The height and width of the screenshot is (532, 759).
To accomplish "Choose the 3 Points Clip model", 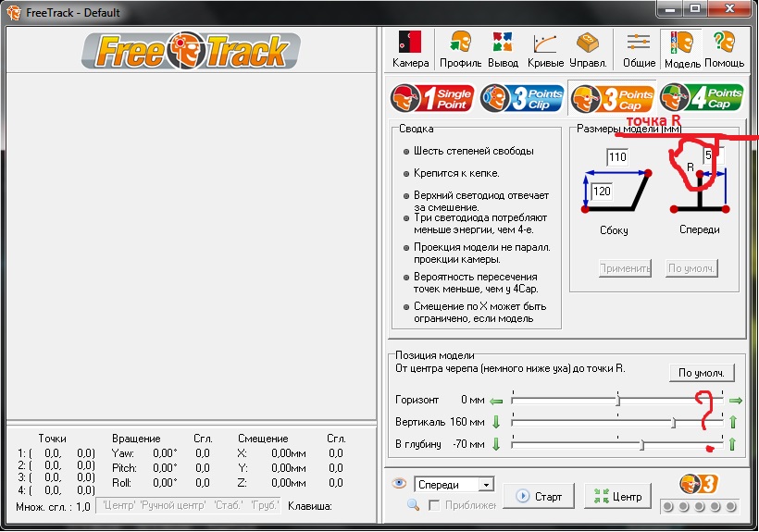I will click(x=522, y=98).
